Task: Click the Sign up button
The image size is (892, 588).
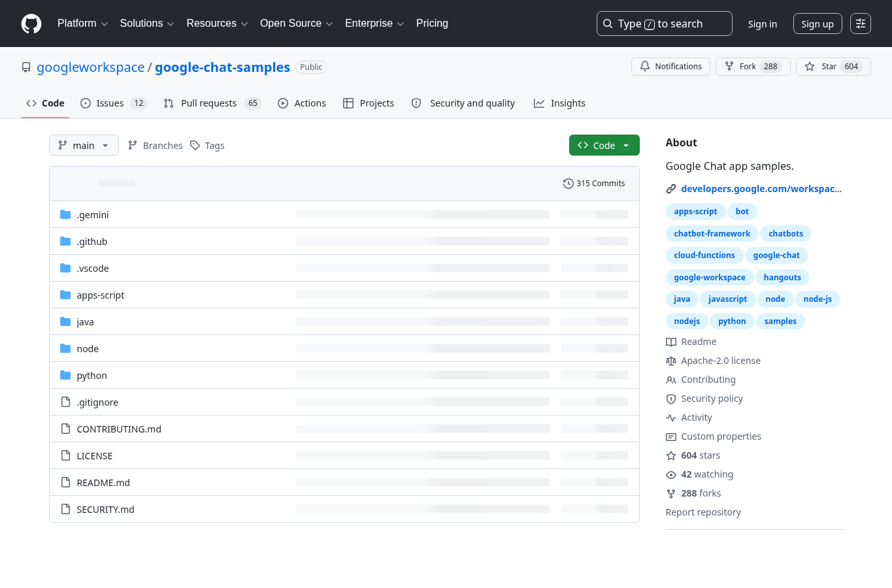Action: (818, 24)
